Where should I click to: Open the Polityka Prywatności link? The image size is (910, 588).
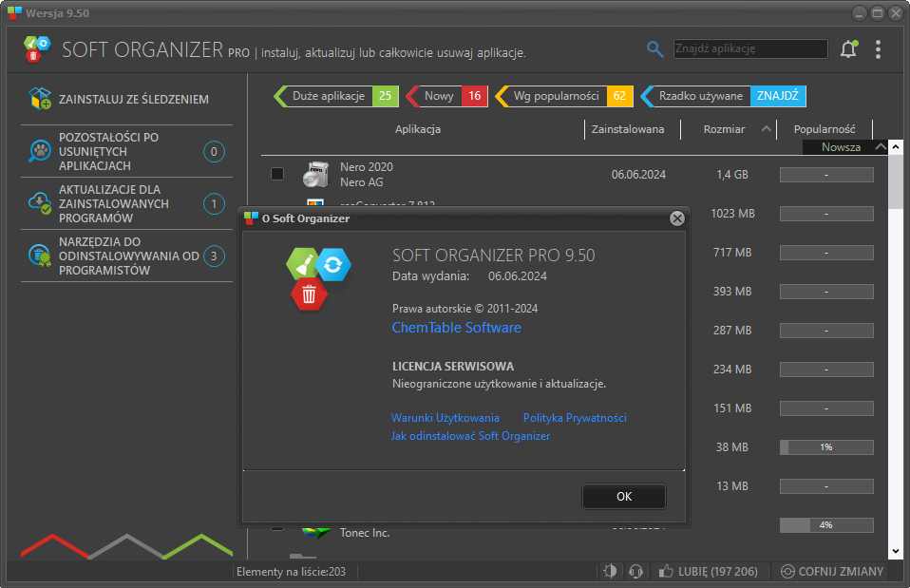575,418
